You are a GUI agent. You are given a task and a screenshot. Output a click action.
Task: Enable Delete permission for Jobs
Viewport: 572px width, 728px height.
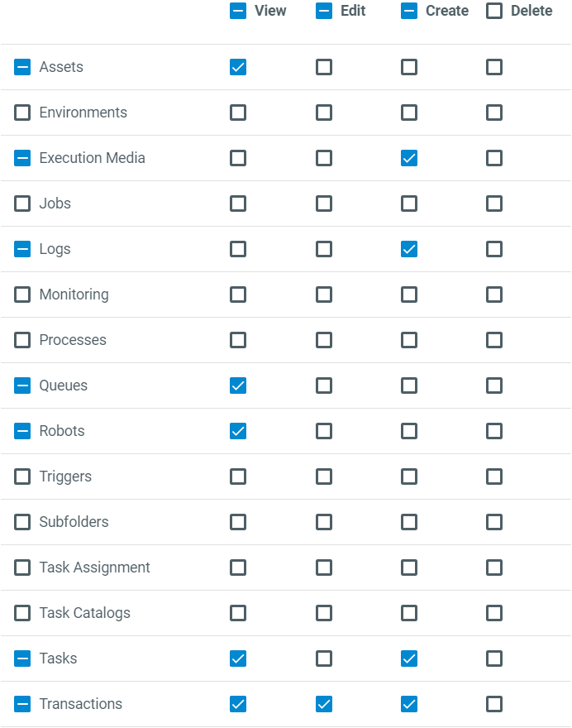494,204
